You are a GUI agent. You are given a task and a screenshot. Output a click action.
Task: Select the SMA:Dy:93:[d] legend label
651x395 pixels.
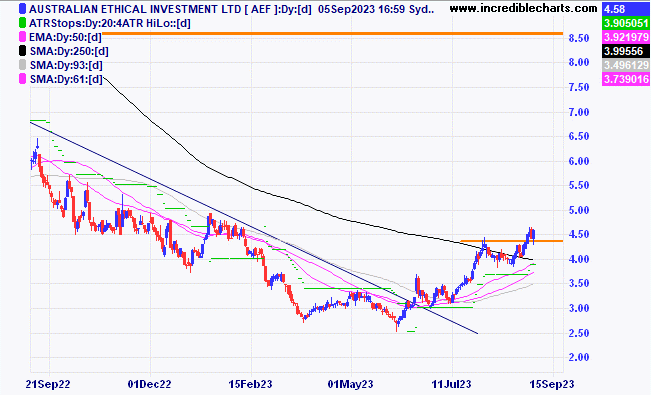click(x=66, y=65)
